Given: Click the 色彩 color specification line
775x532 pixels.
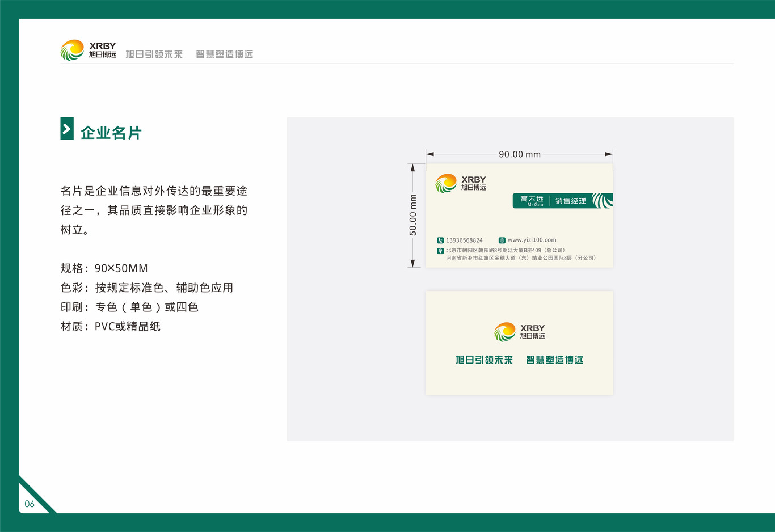Looking at the screenshot, I should tap(147, 288).
